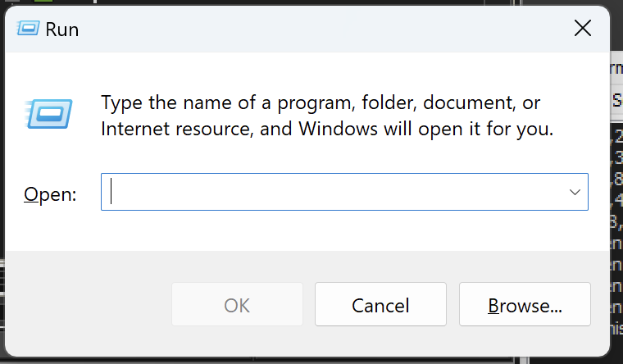Screen dimensions: 623x364
Task: Click the blinking text cursor in Open field
Action: click(111, 192)
